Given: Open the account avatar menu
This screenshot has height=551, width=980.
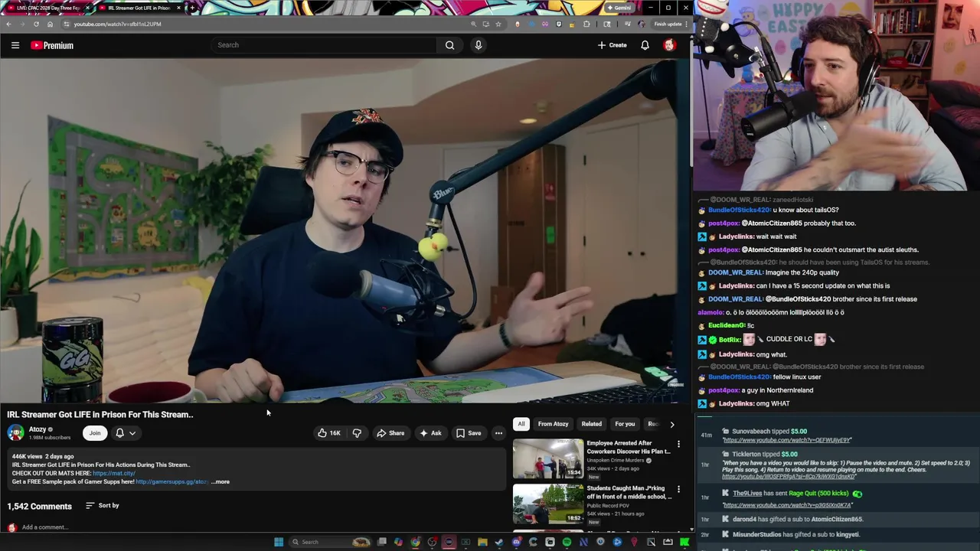Looking at the screenshot, I should point(669,45).
